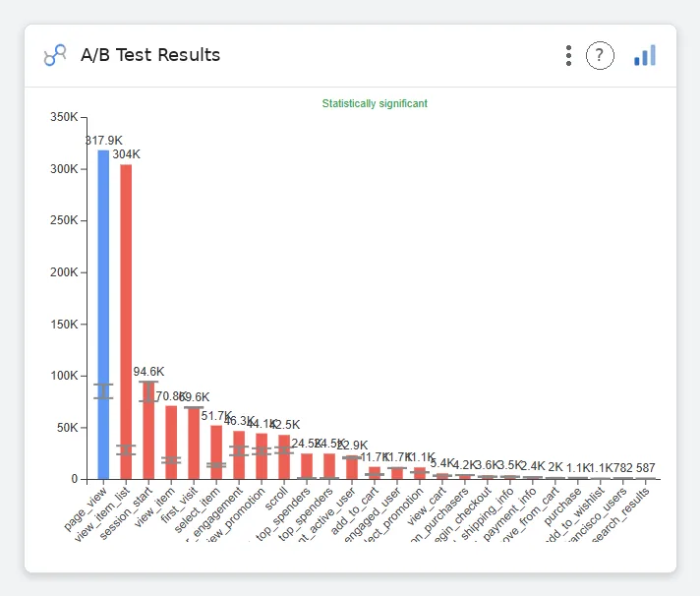Click the 304K value label
Image resolution: width=700 pixels, height=596 pixels.
[x=127, y=154]
